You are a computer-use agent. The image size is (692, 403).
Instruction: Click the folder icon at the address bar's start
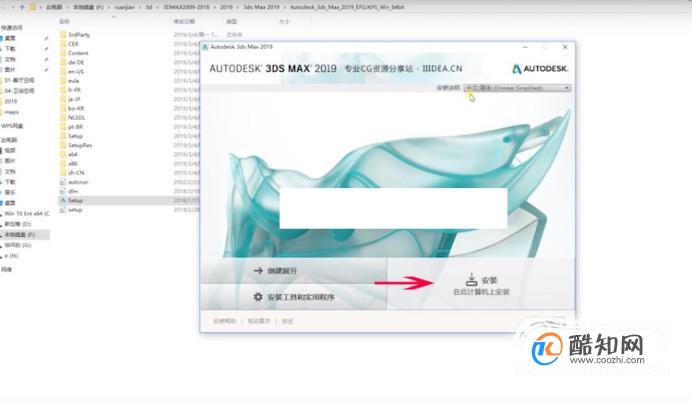pyautogui.click(x=34, y=8)
